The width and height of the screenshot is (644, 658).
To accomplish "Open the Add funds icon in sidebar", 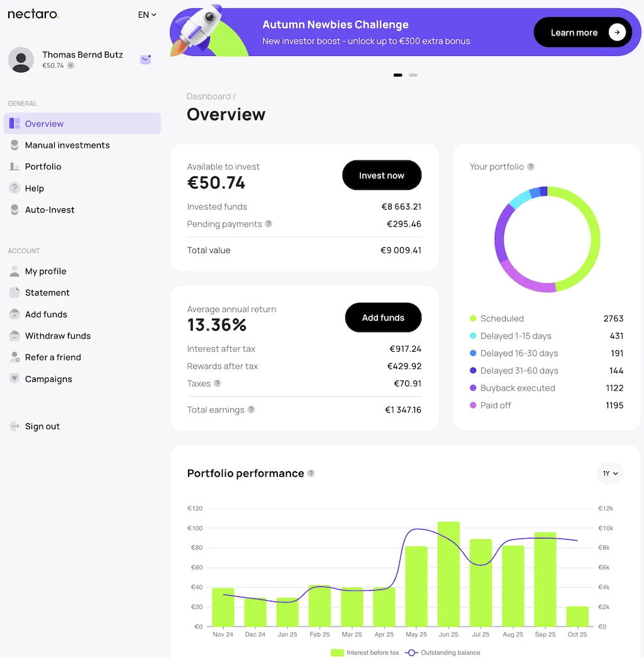I will pos(14,314).
